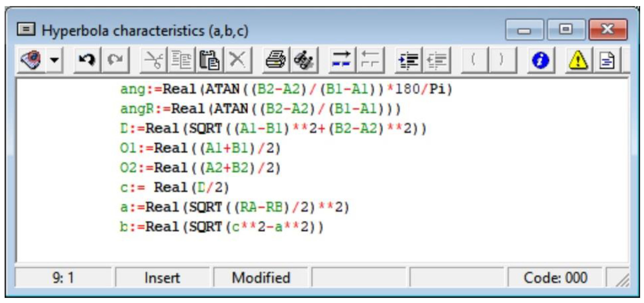Click the c:= Real(D/2) line
The image size is (644, 303).
(174, 187)
